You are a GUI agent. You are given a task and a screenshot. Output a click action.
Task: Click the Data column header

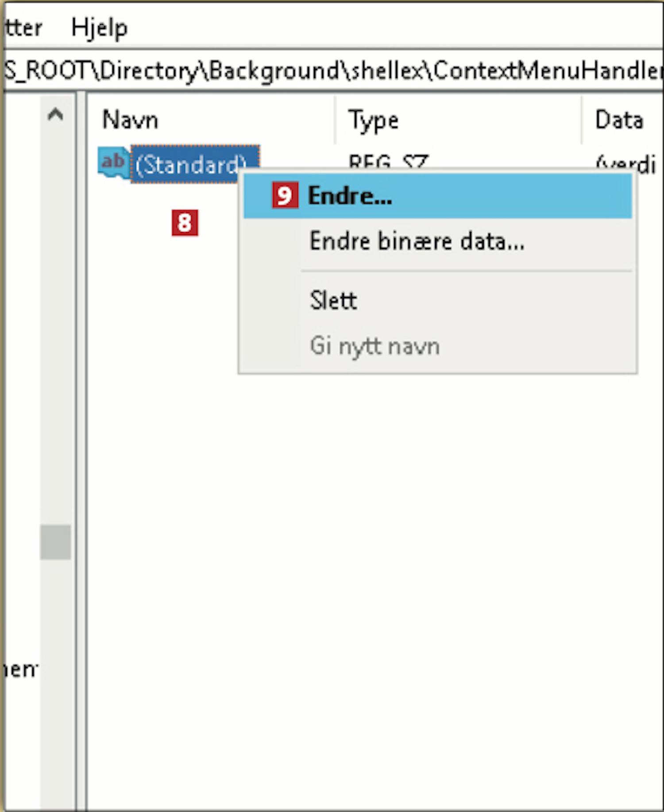619,120
